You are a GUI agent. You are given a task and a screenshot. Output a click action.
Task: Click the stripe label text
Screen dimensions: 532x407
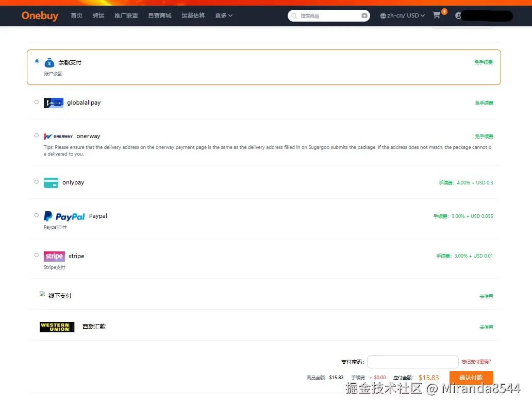pyautogui.click(x=76, y=256)
